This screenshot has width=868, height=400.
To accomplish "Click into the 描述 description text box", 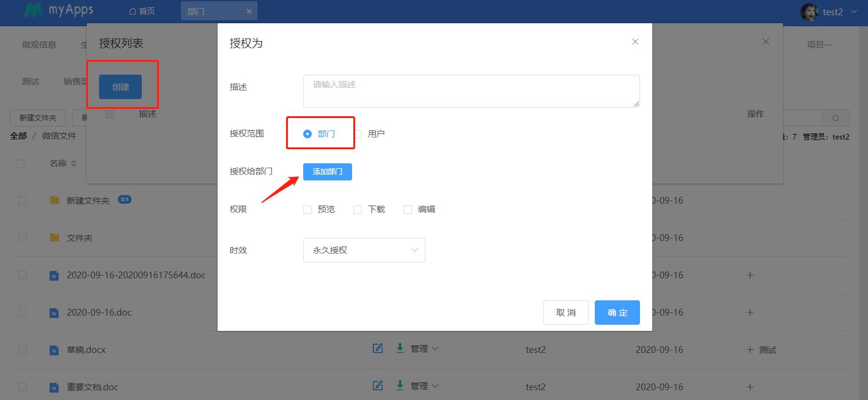I will tap(471, 91).
